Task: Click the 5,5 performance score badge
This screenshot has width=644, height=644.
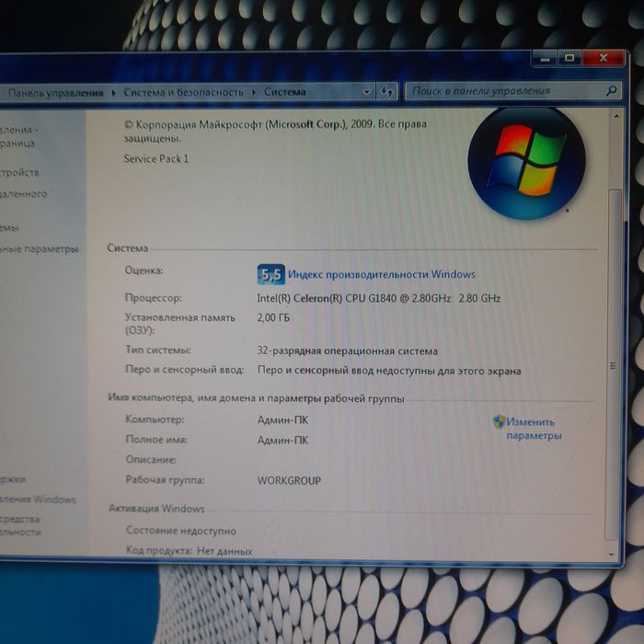Action: 271,274
